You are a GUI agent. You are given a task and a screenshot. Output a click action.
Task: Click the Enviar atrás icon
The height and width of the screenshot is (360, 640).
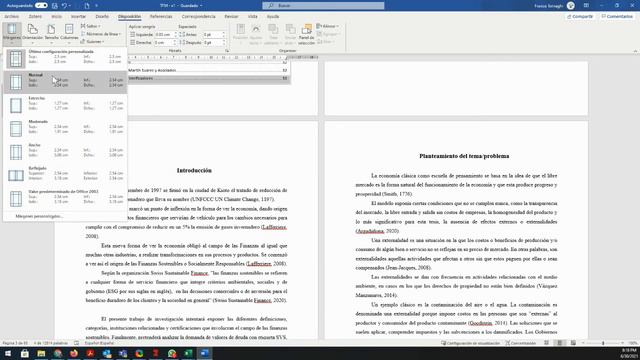coord(290,29)
